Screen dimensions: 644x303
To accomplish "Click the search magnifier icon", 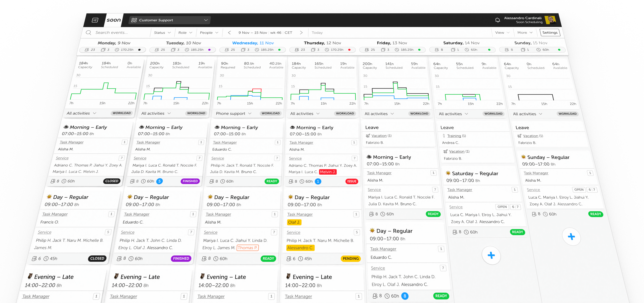I will click(88, 32).
